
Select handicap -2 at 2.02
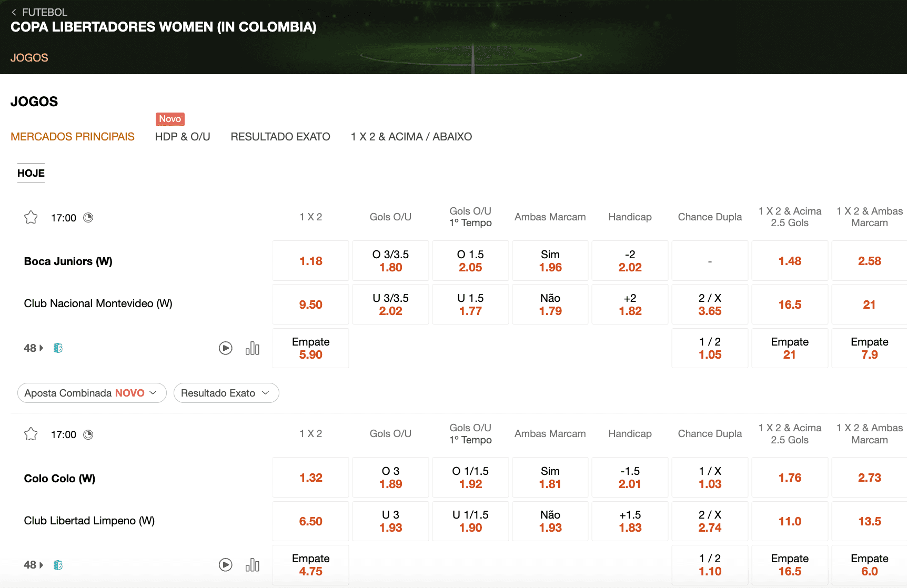(630, 261)
